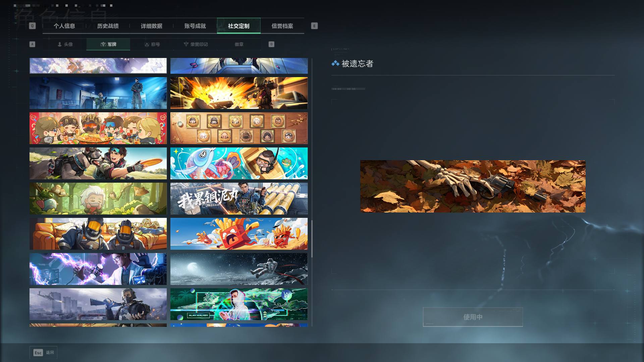Click the Q previous-tab key icon
644x362 pixels.
click(32, 26)
